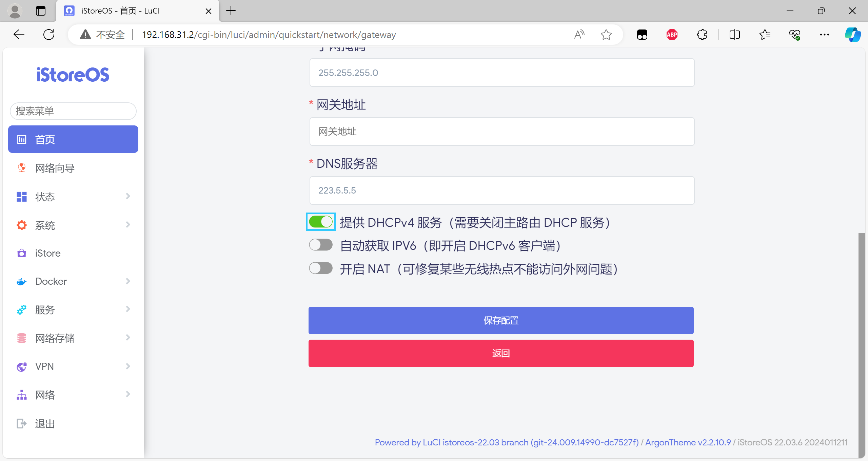Click the Docker whale icon in sidebar
Image resolution: width=868 pixels, height=461 pixels.
(22, 282)
